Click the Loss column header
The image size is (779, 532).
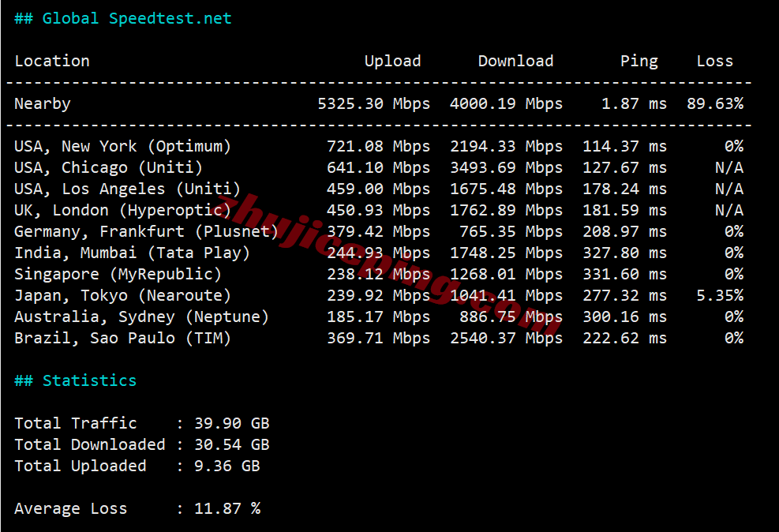coord(714,61)
